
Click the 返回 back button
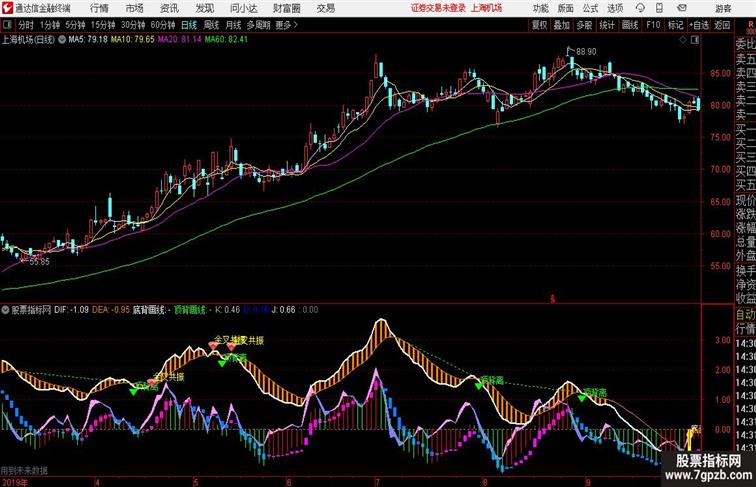pyautogui.click(x=722, y=25)
